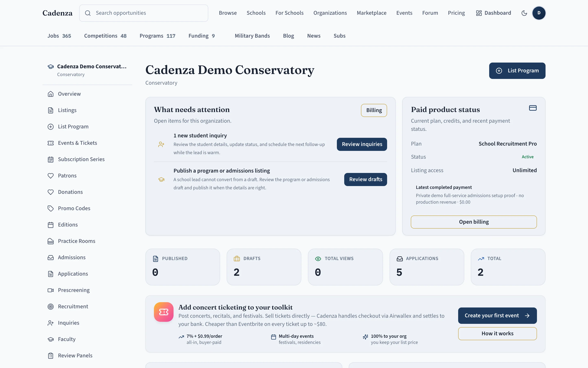This screenshot has height=368, width=588.
Task: Click the 'Latest completed payment' label
Action: point(444,187)
